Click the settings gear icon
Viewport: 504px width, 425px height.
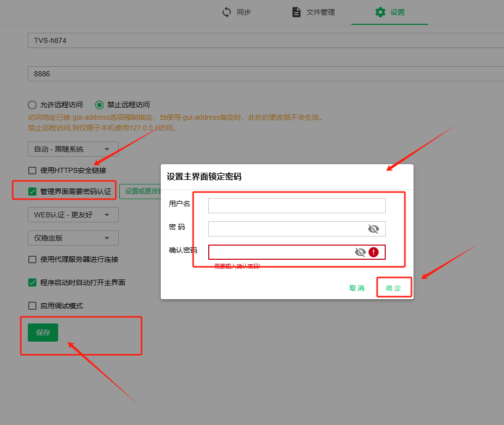380,12
